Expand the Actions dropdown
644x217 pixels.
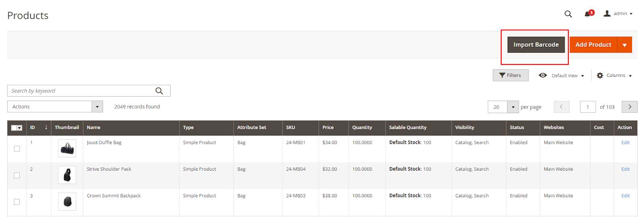coord(97,107)
